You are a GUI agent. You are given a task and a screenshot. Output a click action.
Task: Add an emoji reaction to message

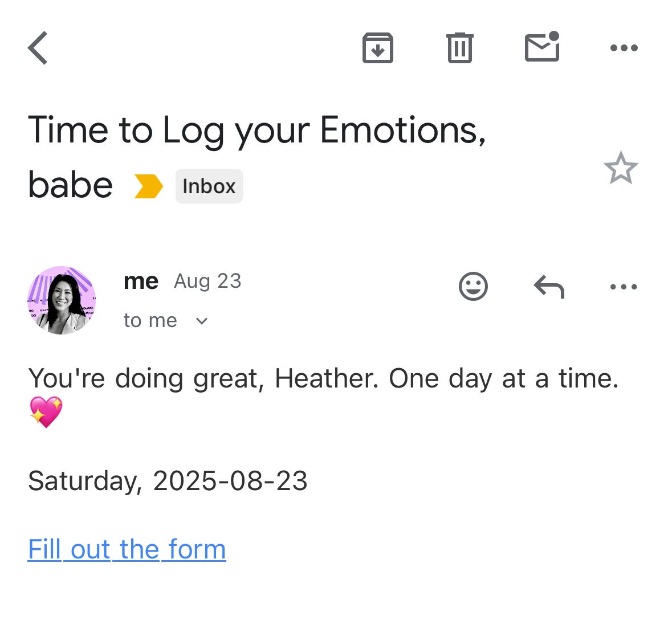coord(473,286)
